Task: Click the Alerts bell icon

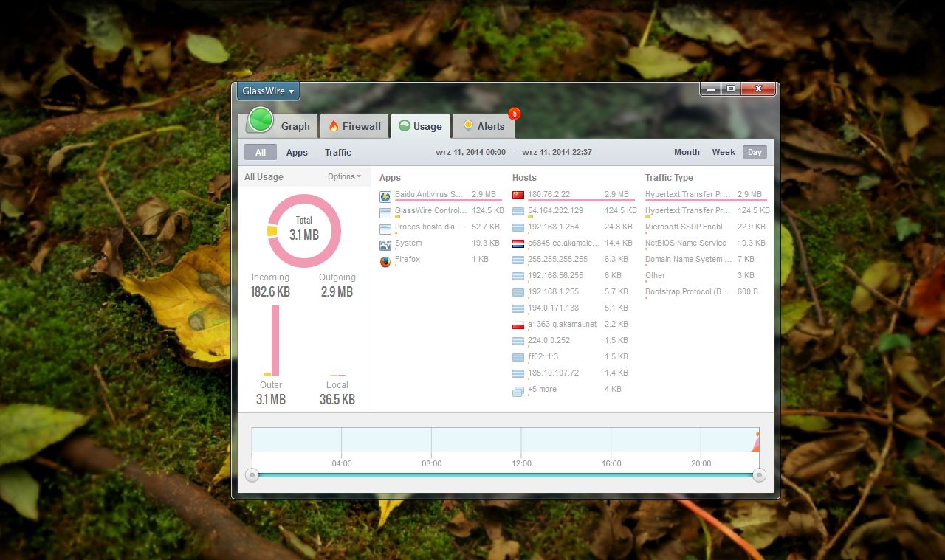Action: 467,126
